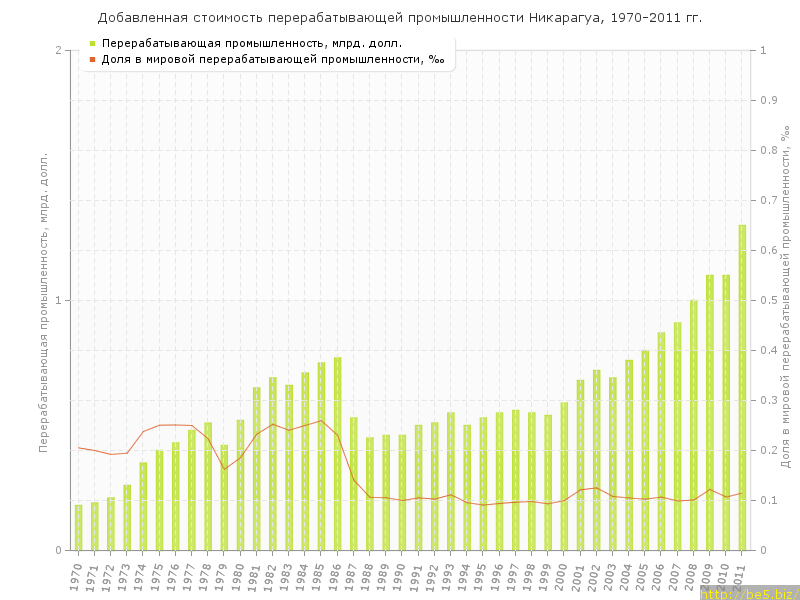Click the green legend marker for manufacturing
Screen dimensions: 800x600
(93, 44)
